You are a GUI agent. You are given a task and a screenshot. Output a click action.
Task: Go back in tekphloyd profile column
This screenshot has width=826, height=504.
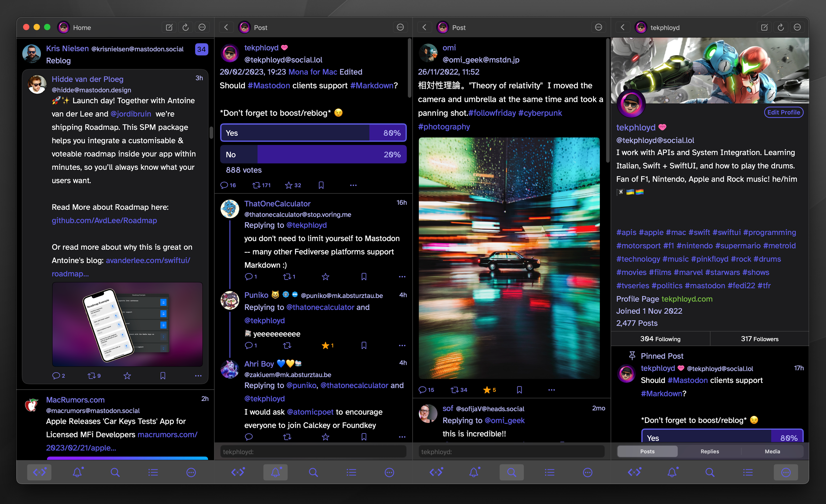[623, 28]
